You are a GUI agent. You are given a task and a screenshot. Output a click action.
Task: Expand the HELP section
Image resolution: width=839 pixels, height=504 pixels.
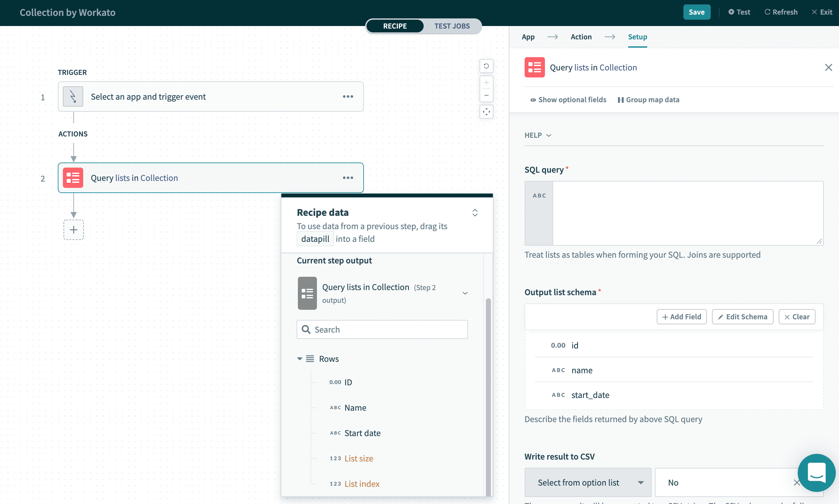click(x=537, y=135)
